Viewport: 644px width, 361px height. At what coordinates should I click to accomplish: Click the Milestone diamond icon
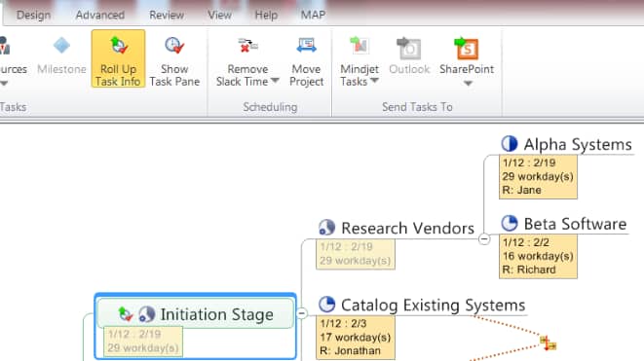61,45
